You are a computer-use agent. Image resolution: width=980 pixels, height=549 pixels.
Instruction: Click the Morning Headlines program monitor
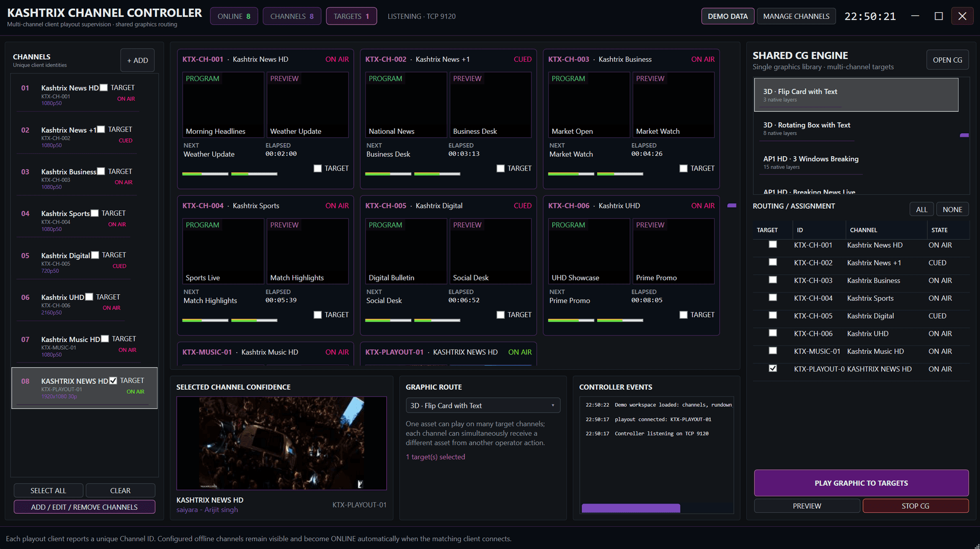pos(223,105)
